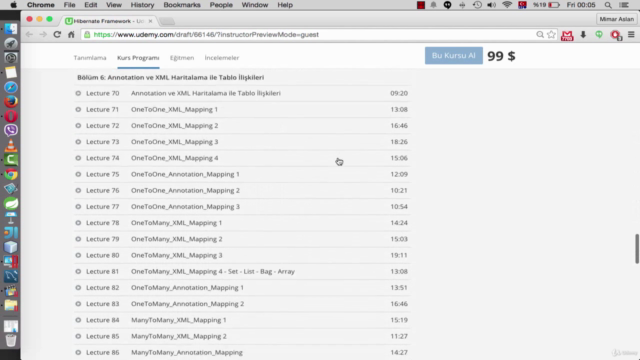The height and width of the screenshot is (360, 640).
Task: Switch to the İncelemeler tab
Action: [x=222, y=58]
